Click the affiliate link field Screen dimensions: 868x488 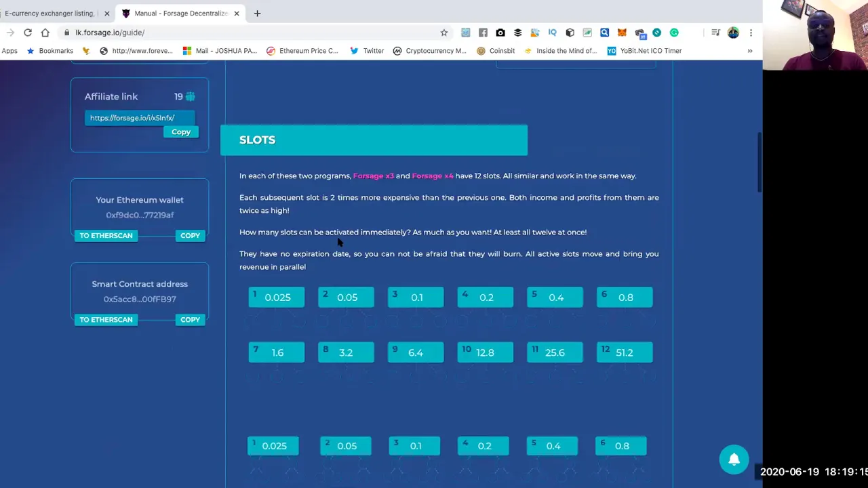point(140,118)
